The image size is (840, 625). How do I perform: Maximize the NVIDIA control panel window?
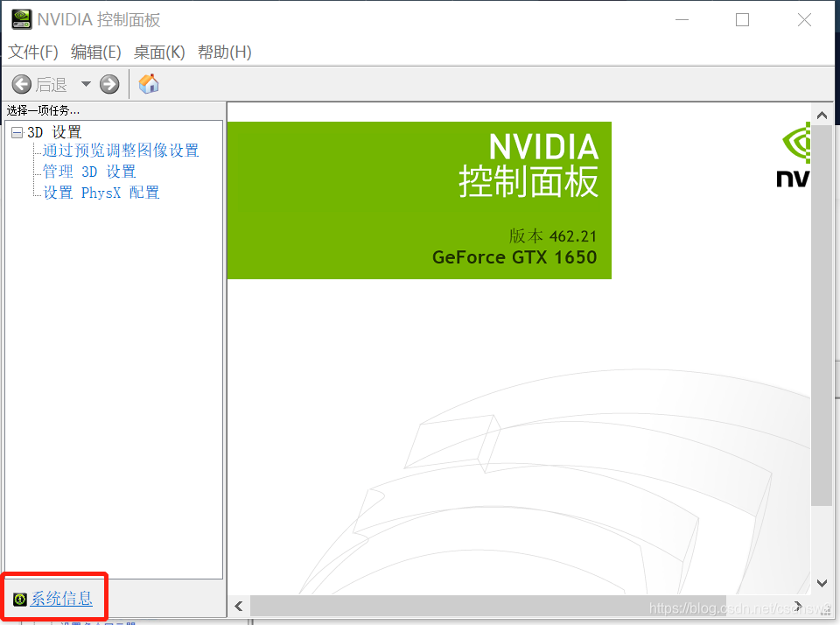point(743,20)
